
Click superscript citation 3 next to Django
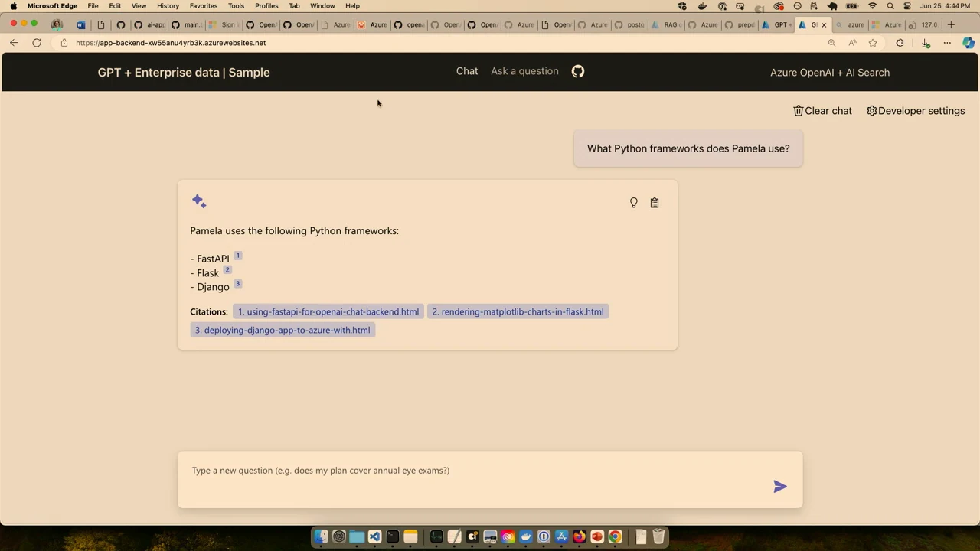click(237, 283)
